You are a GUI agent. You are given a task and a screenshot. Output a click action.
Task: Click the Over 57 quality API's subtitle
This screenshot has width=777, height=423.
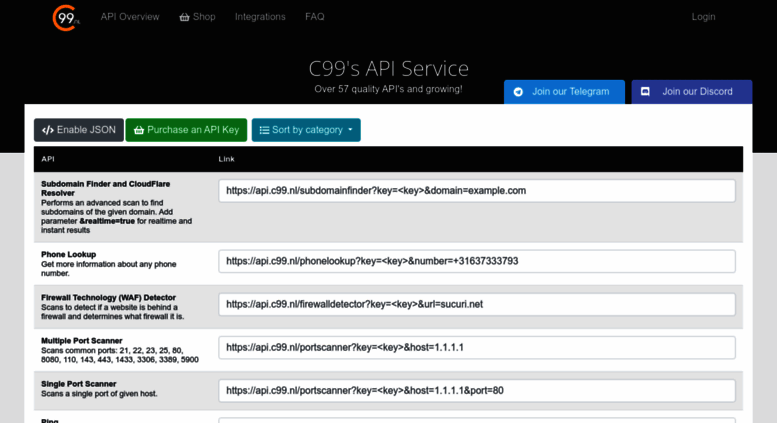pos(388,89)
